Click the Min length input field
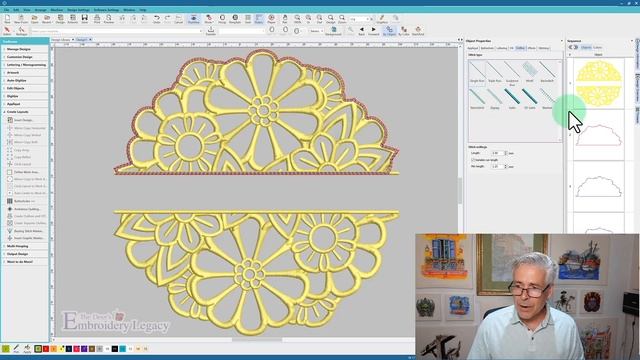 click(x=498, y=167)
